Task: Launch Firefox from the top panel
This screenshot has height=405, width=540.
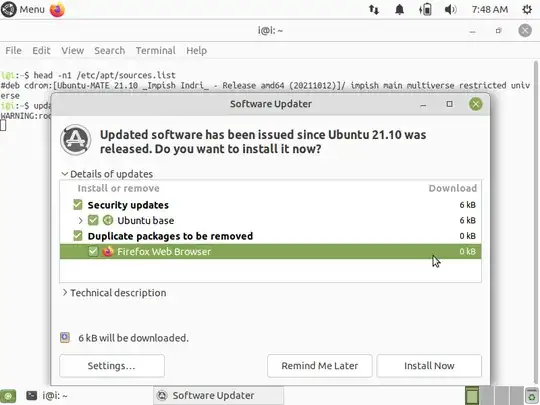Action: pyautogui.click(x=57, y=9)
